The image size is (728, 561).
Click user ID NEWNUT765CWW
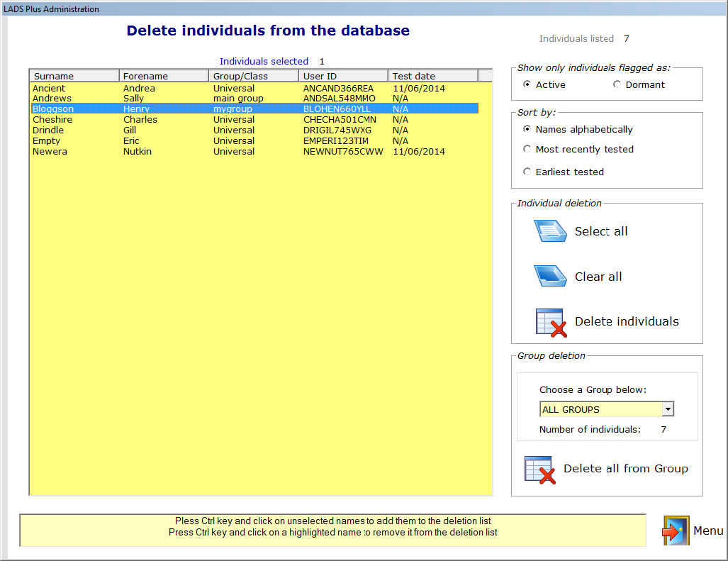343,151
